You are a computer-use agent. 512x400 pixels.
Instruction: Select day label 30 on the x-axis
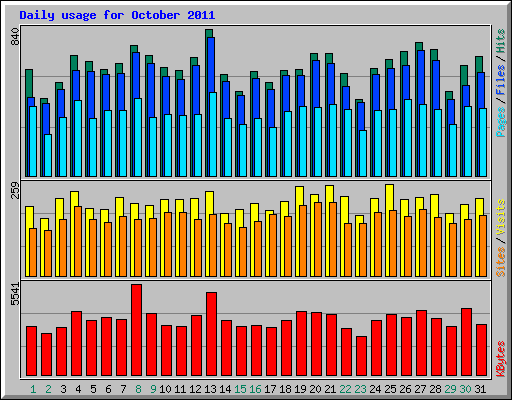coord(465,389)
